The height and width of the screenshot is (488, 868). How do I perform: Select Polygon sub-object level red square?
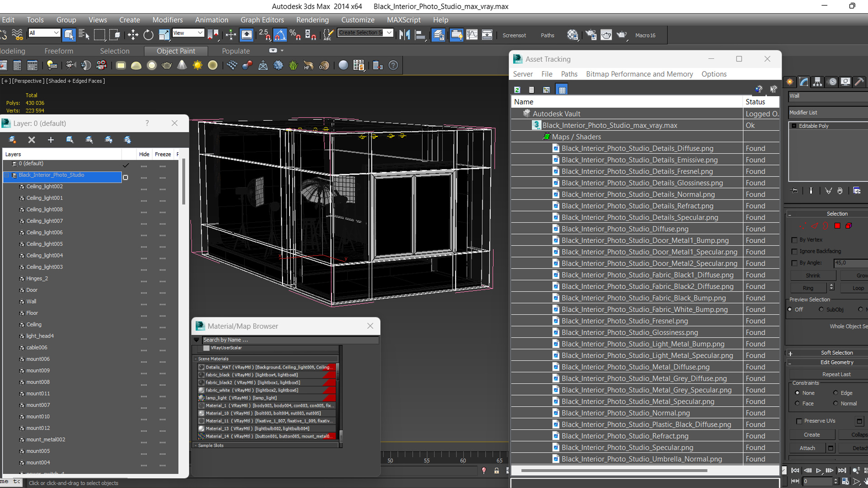coord(837,225)
